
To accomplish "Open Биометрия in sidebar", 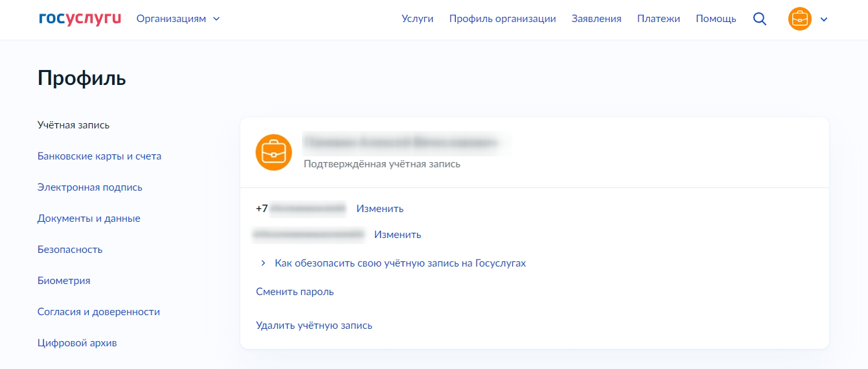I will 63,281.
